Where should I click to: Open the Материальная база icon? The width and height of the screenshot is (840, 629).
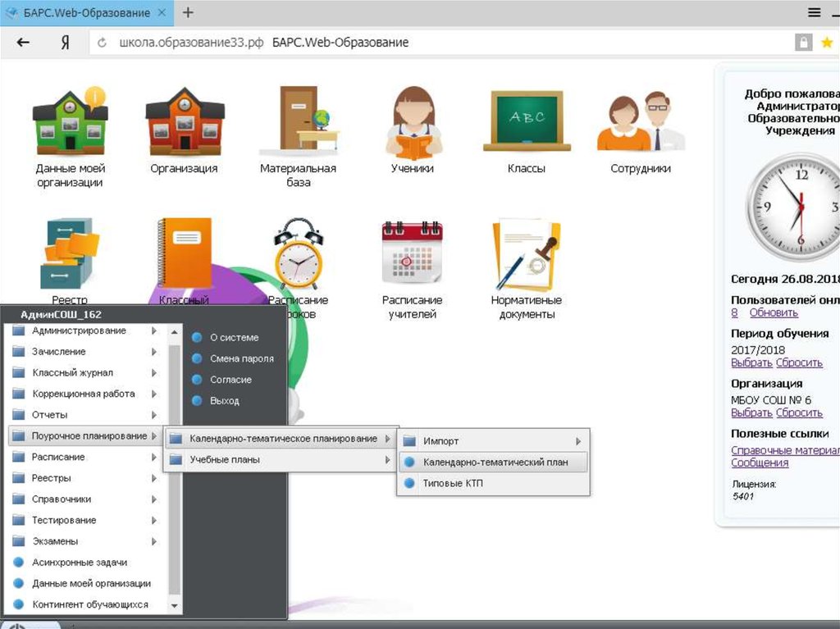coord(299,122)
